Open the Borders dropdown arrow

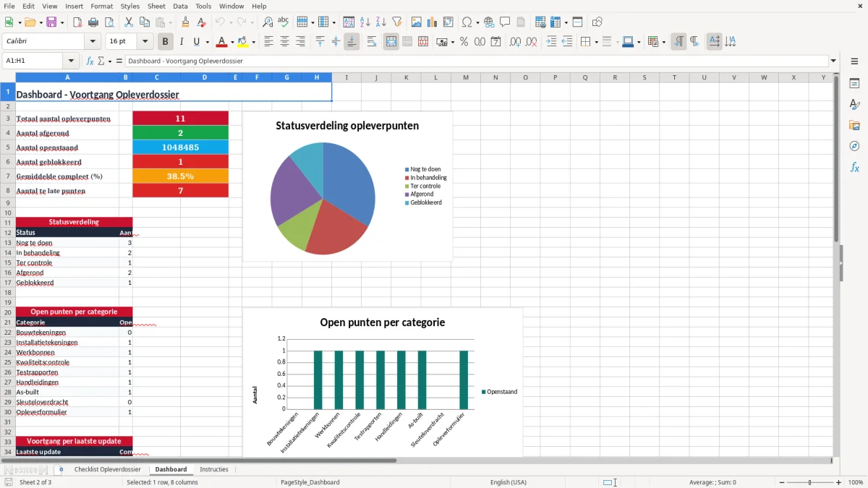[x=596, y=42]
